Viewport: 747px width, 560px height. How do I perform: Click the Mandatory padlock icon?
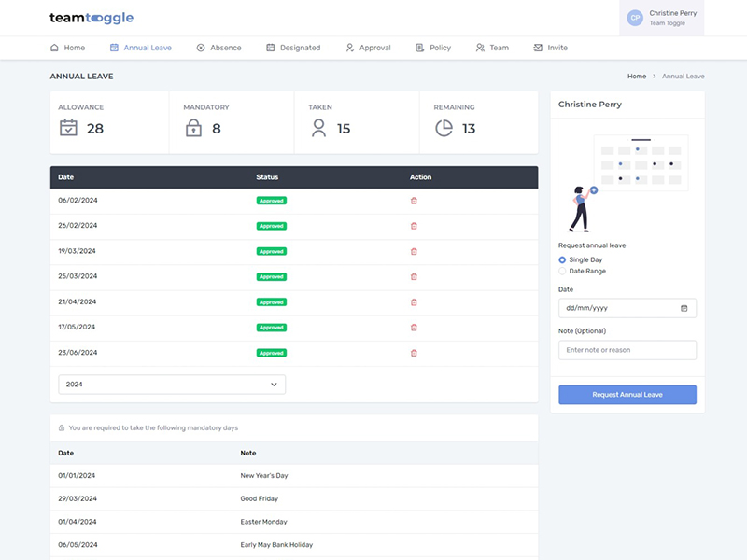tap(193, 128)
